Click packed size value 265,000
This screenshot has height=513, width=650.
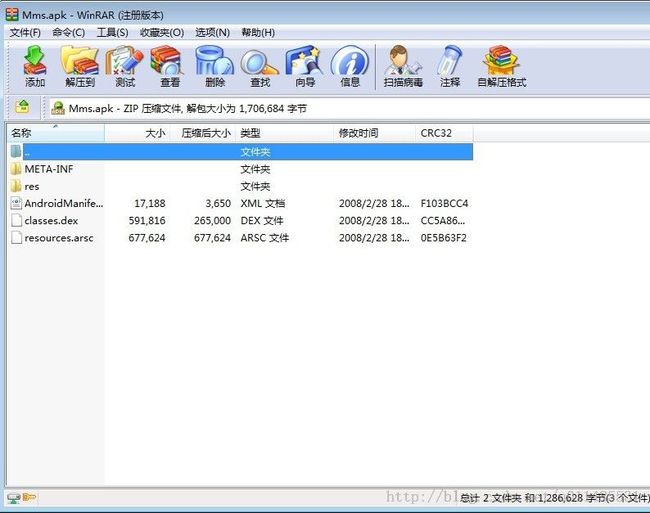pos(212,221)
